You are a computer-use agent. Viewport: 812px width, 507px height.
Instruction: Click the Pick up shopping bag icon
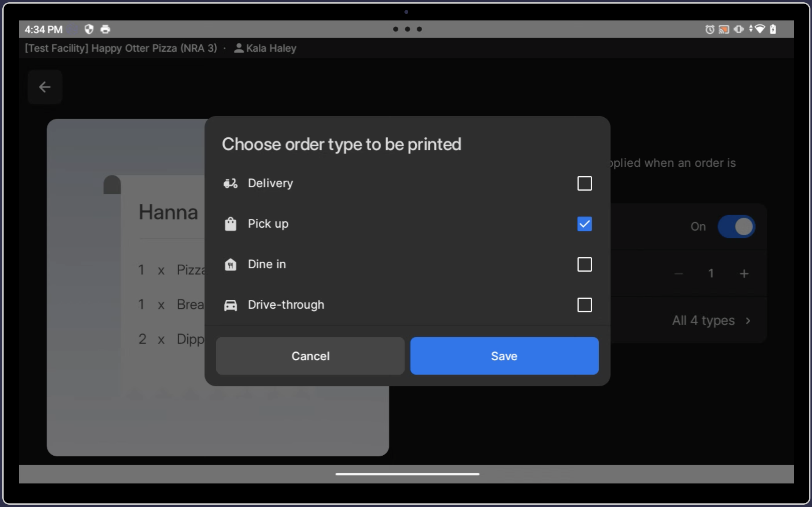(x=231, y=224)
